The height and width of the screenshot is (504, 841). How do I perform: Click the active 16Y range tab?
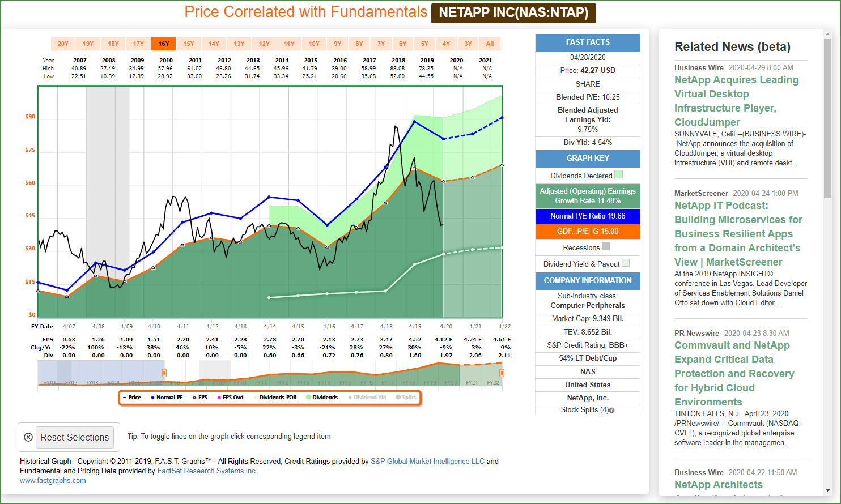(x=164, y=44)
